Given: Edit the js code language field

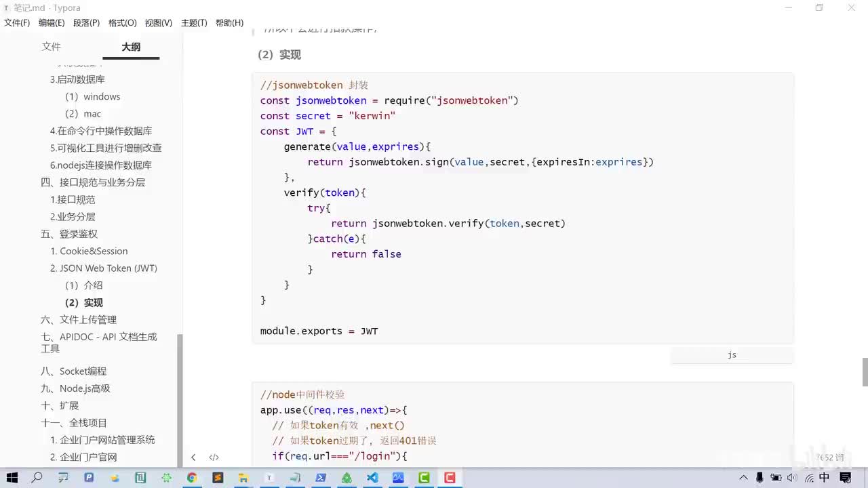Looking at the screenshot, I should tap(732, 355).
